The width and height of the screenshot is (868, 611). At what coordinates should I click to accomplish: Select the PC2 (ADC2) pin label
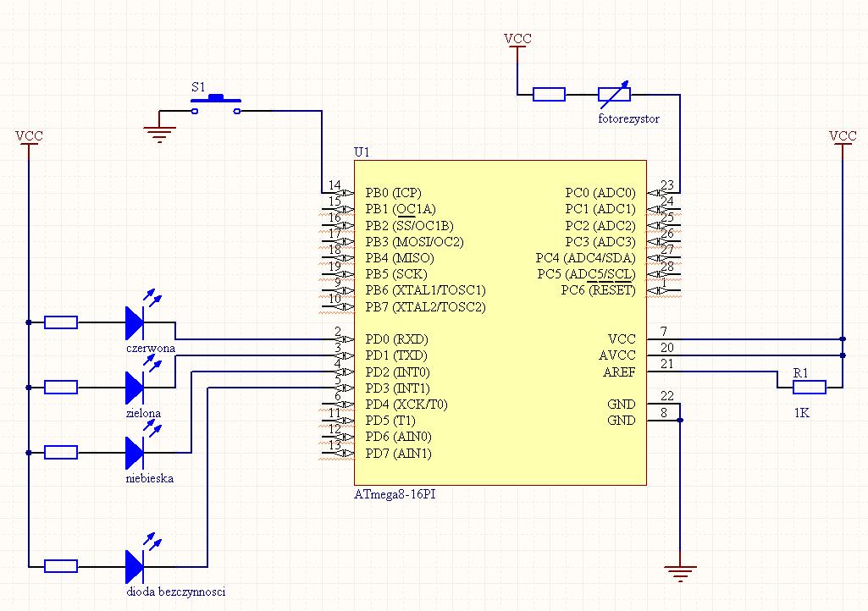coord(600,226)
